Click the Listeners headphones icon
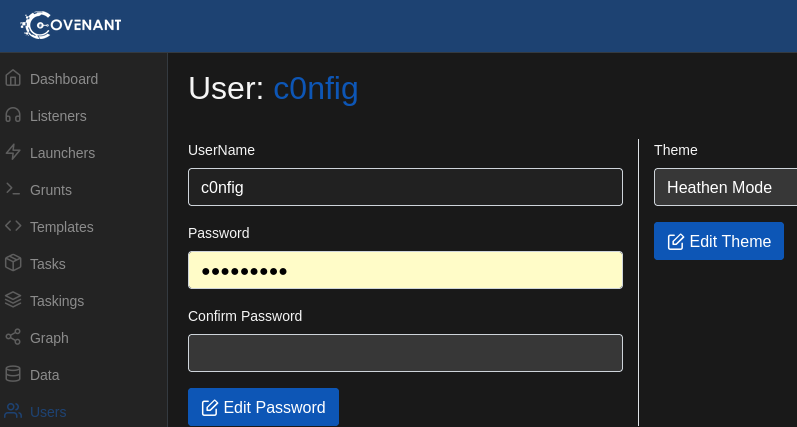Screen dimensions: 797x427 [x=13, y=115]
